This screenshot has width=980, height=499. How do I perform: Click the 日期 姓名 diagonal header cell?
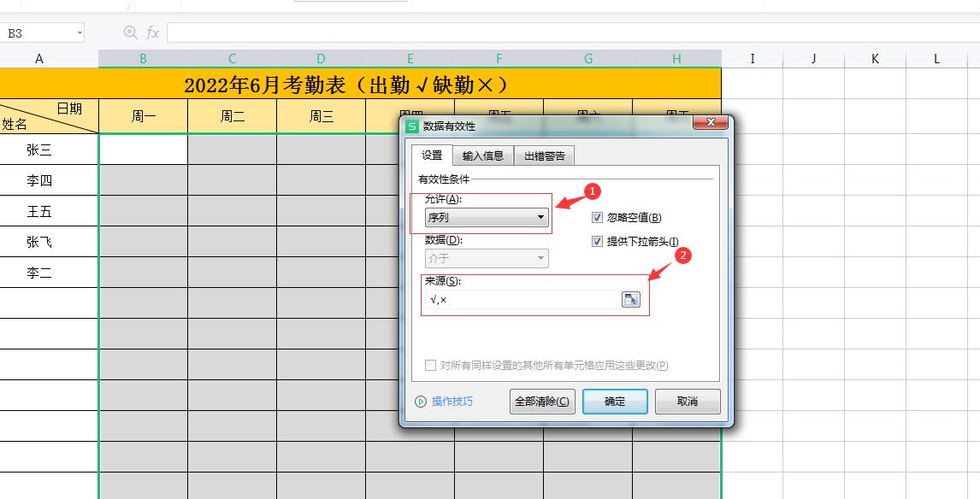pyautogui.click(x=49, y=116)
